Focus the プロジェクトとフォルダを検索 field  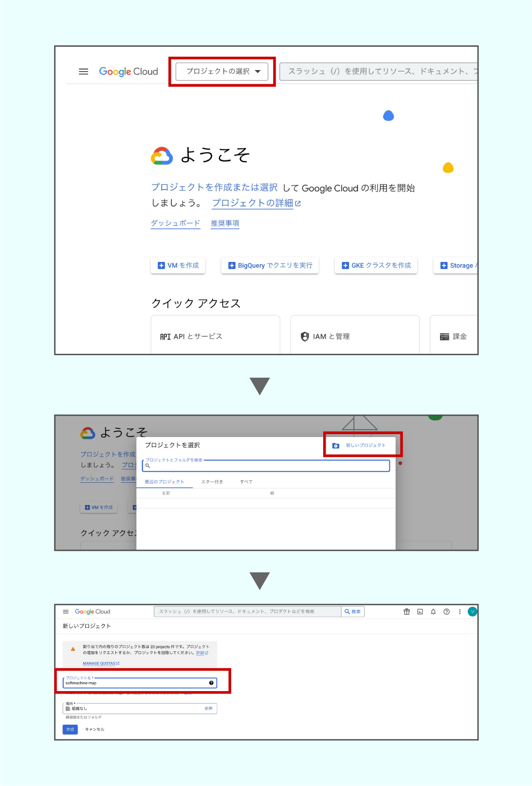click(x=266, y=466)
